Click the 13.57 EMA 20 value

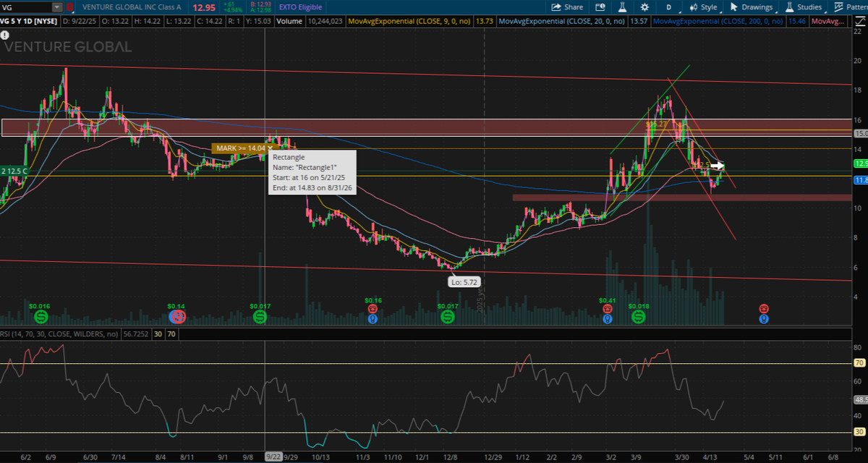coord(639,21)
